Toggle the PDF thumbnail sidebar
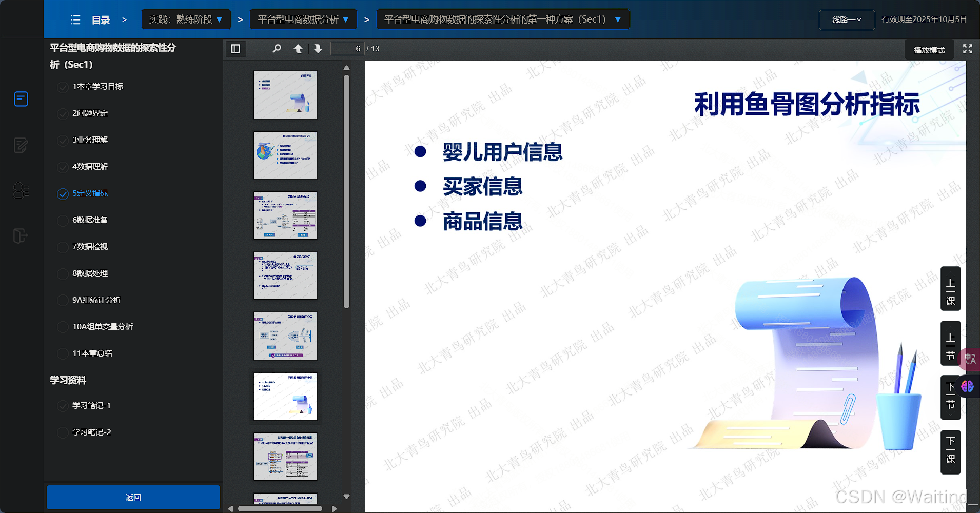 coord(236,49)
